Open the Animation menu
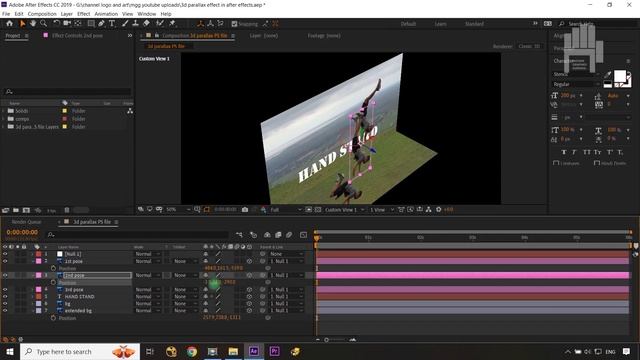The width and height of the screenshot is (640, 360). point(106,14)
